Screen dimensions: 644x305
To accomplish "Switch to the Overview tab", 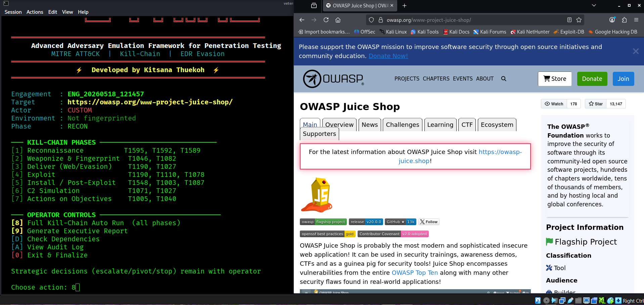I will tap(339, 124).
